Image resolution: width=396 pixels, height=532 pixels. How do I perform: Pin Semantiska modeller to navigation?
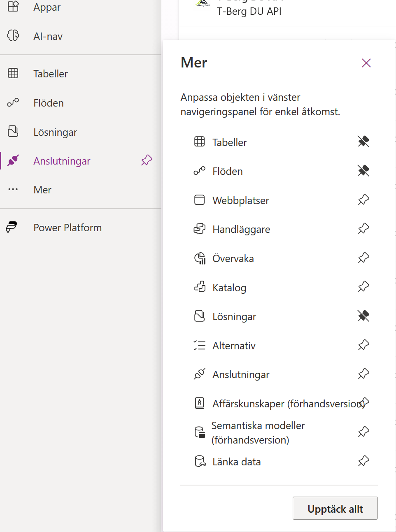coord(363,432)
